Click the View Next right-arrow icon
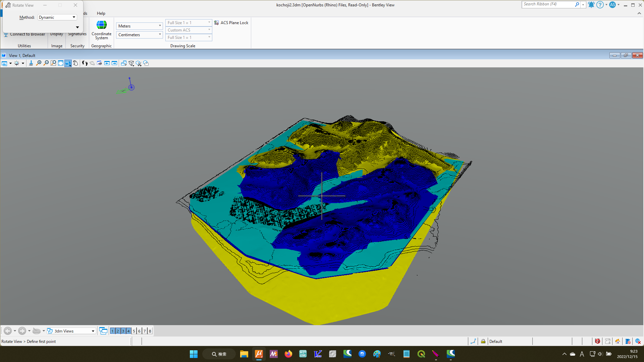The image size is (644, 362). point(114,63)
